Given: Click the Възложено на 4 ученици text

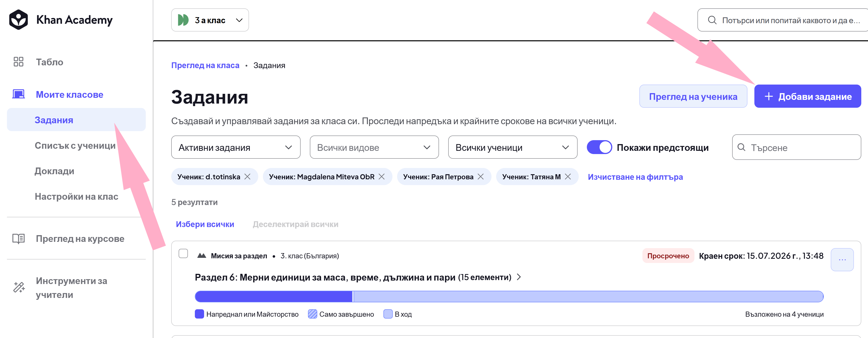Looking at the screenshot, I should (784, 314).
